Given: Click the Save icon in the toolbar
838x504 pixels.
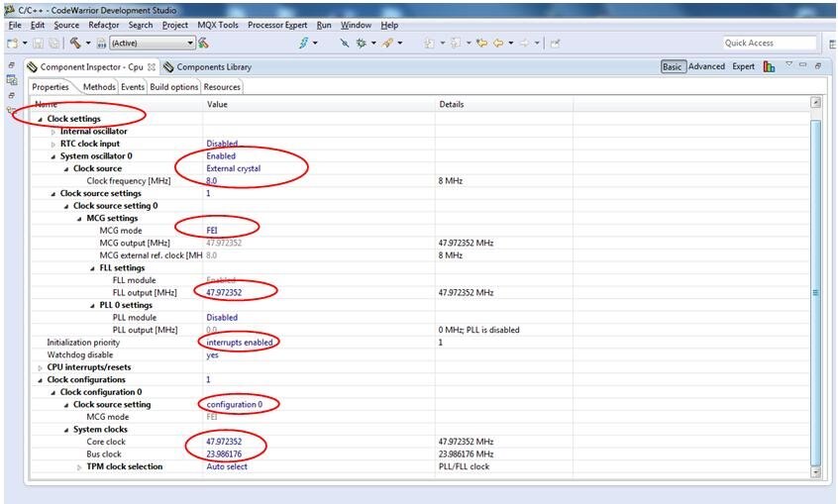Looking at the screenshot, I should (x=38, y=43).
